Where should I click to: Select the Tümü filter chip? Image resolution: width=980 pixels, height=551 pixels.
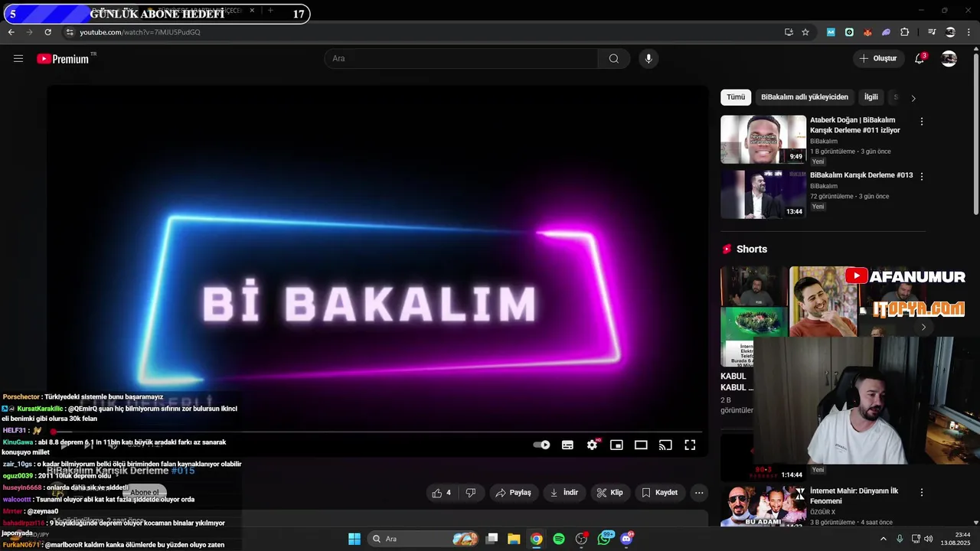pos(736,97)
